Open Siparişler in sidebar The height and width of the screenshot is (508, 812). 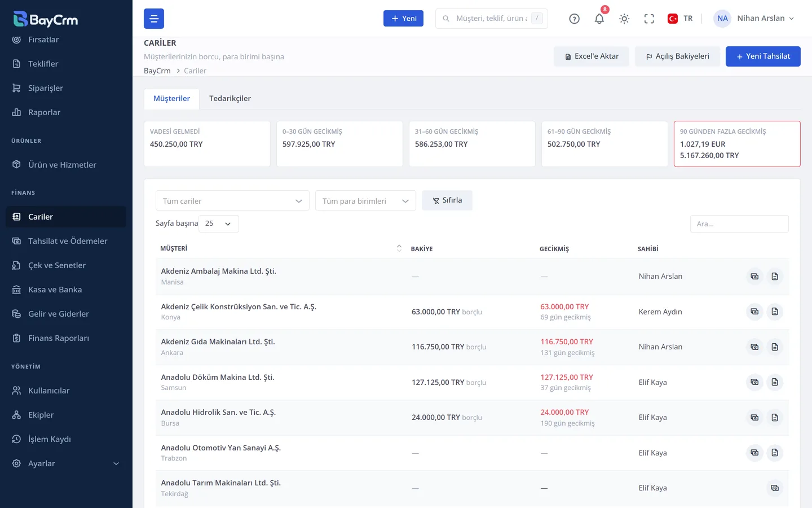66,88
